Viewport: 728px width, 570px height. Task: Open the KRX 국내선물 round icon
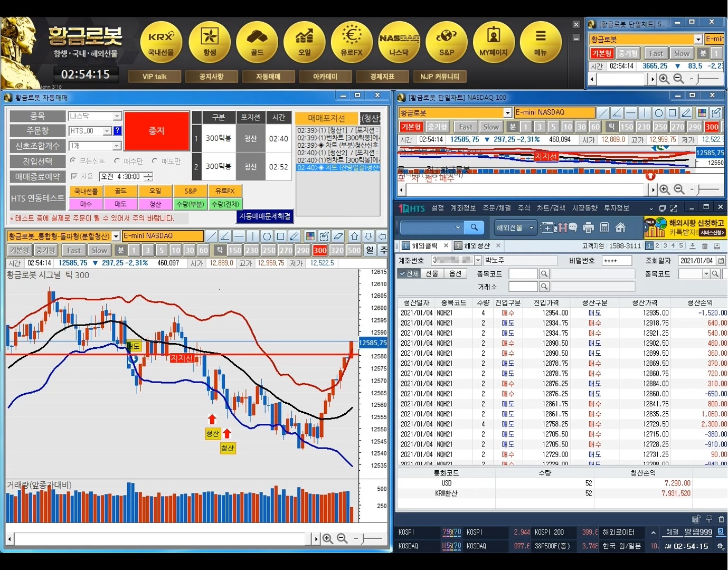point(161,43)
